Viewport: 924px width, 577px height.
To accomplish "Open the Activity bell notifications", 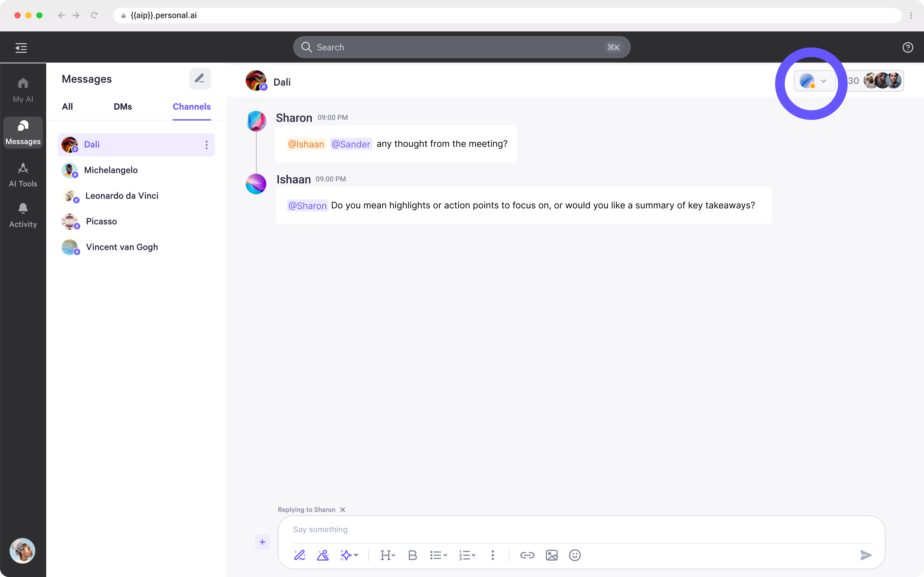I will (x=23, y=215).
